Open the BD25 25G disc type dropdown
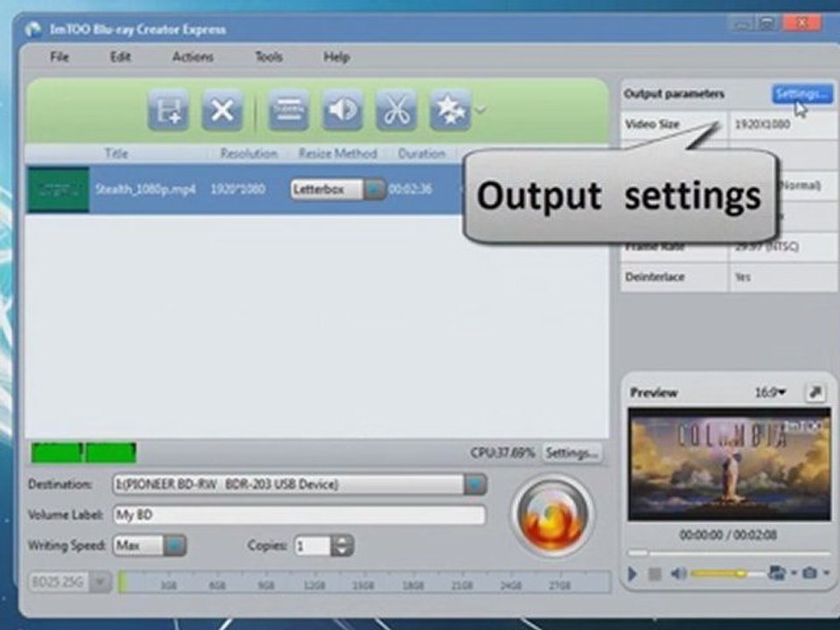840x630 pixels. (x=100, y=582)
